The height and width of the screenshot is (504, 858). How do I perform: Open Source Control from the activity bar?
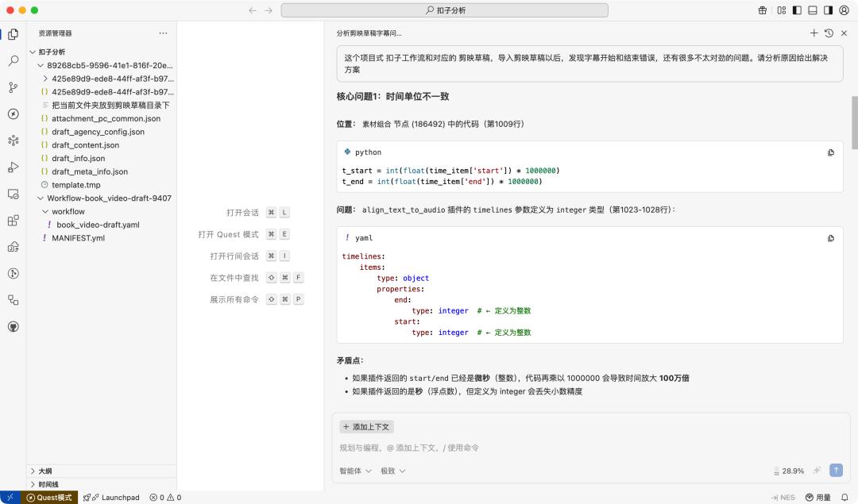pyautogui.click(x=12, y=87)
